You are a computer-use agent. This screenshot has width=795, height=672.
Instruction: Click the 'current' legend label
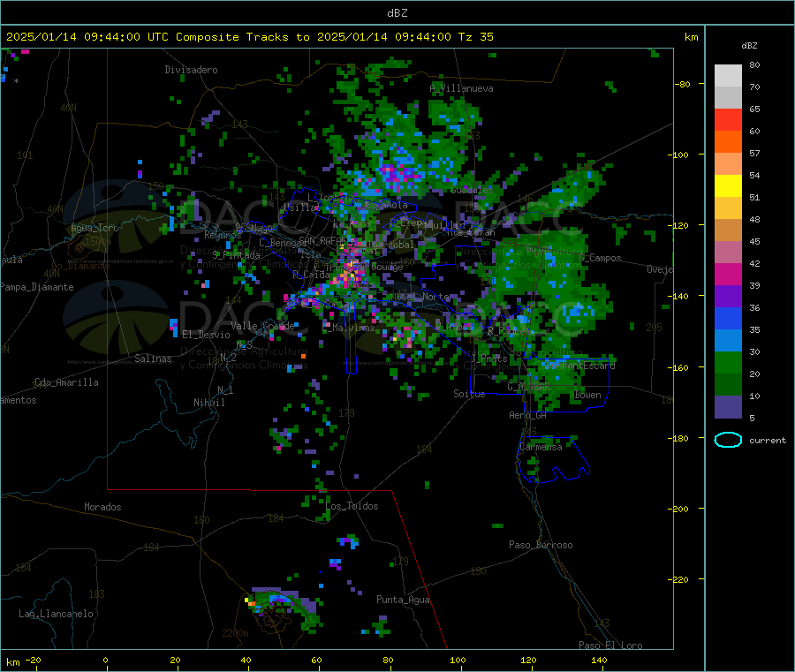[x=768, y=441]
